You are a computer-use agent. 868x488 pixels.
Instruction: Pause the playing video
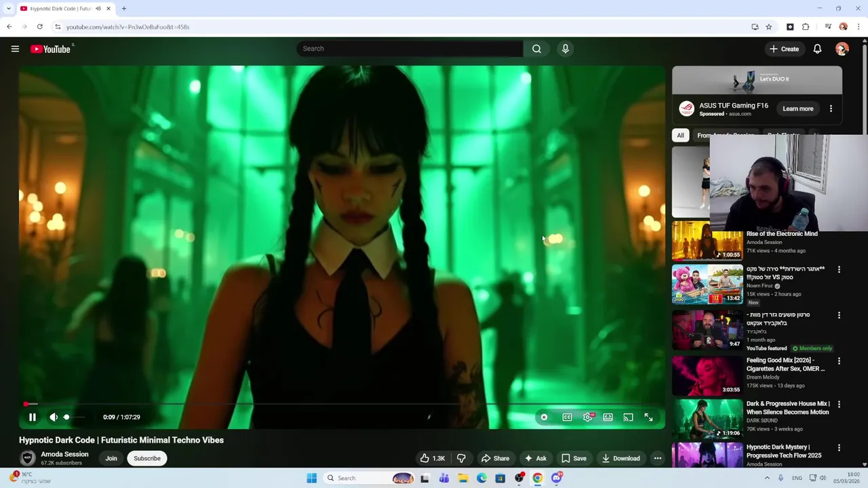pos(32,418)
